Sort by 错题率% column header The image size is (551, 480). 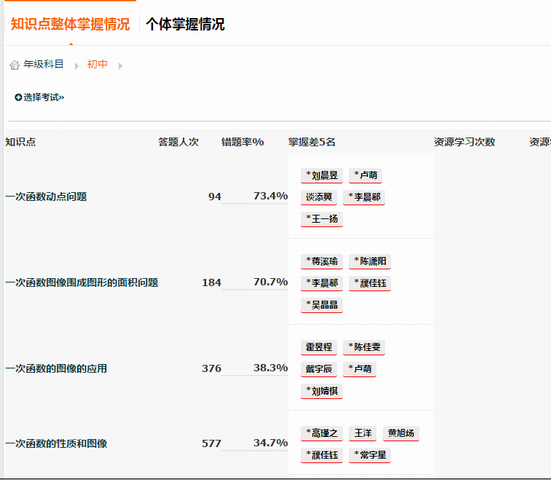(x=242, y=142)
